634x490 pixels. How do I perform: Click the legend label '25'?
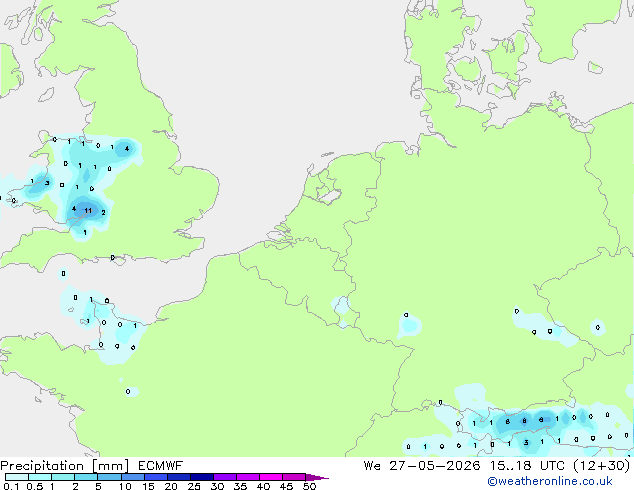click(x=194, y=486)
